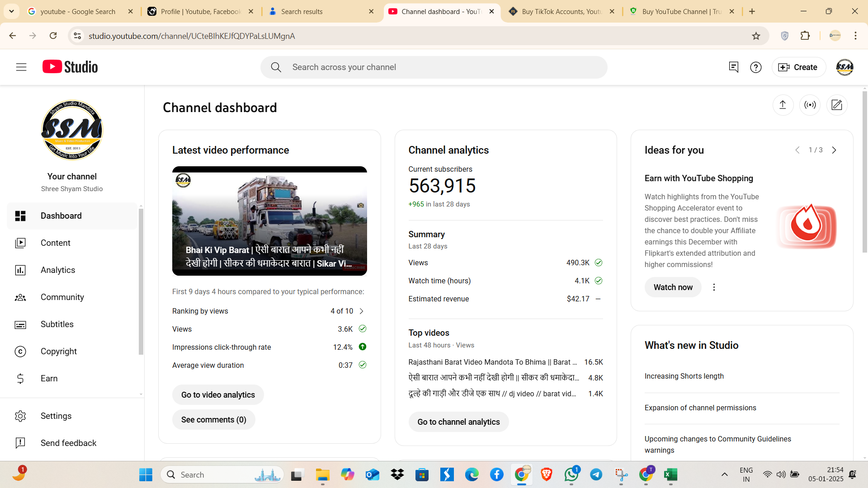Click the Go live broadcast icon
This screenshot has width=868, height=488.
click(x=810, y=105)
